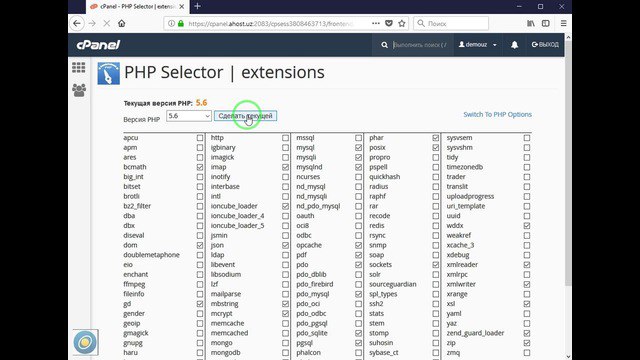
Task: Click the PHP Selector page icon
Action: 109,73
